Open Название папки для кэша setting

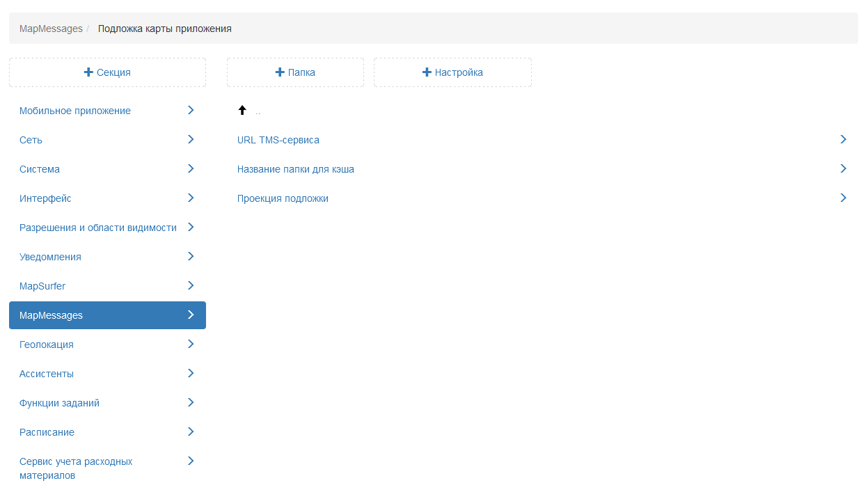click(542, 169)
